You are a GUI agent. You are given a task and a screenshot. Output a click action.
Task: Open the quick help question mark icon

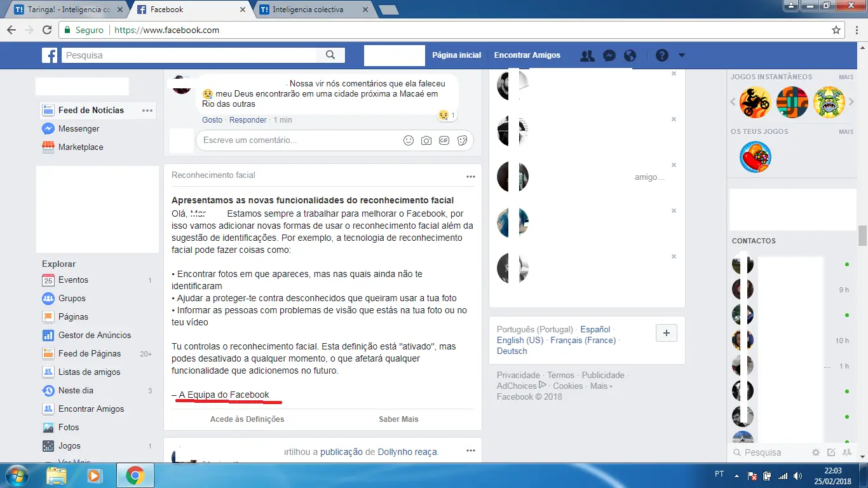[x=662, y=56]
